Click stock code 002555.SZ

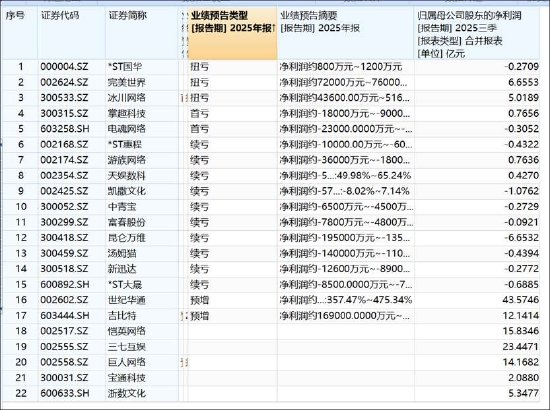tap(64, 347)
